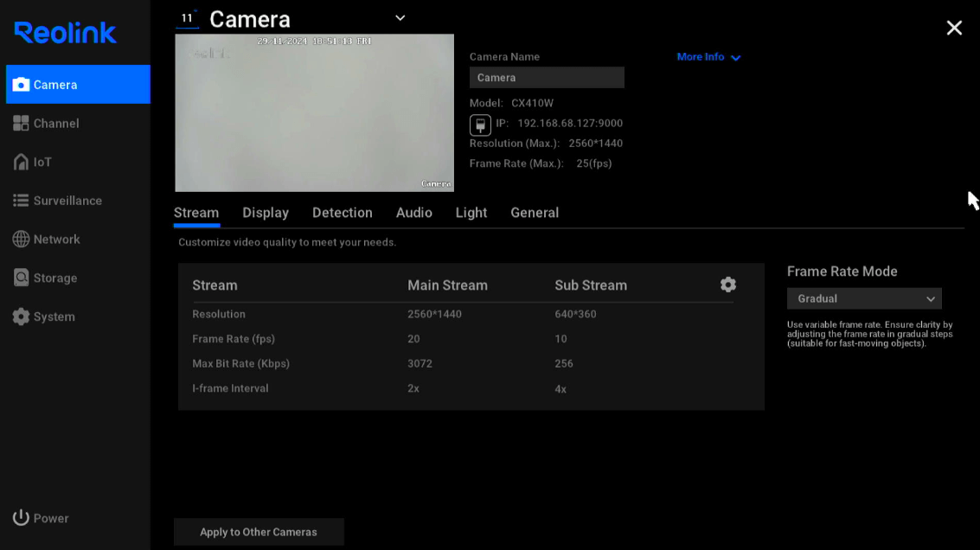Viewport: 980px width, 550px height.
Task: Open the Detection tab
Action: 343,213
